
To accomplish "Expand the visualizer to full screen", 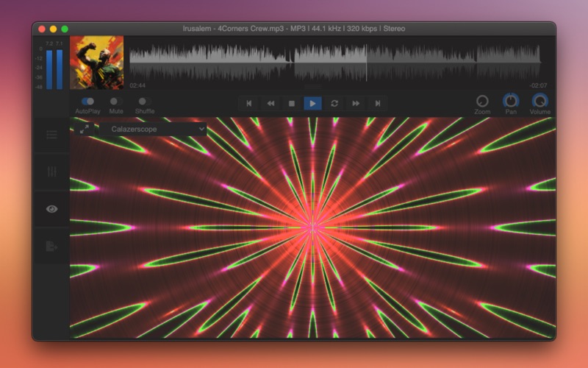I will click(85, 130).
